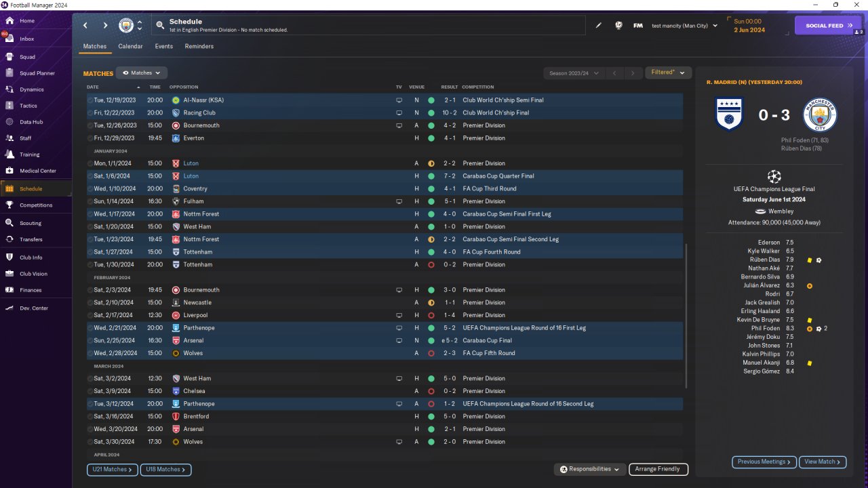This screenshot has width=868, height=488.
Task: Open the Club Info shield icon
Action: tap(9, 258)
